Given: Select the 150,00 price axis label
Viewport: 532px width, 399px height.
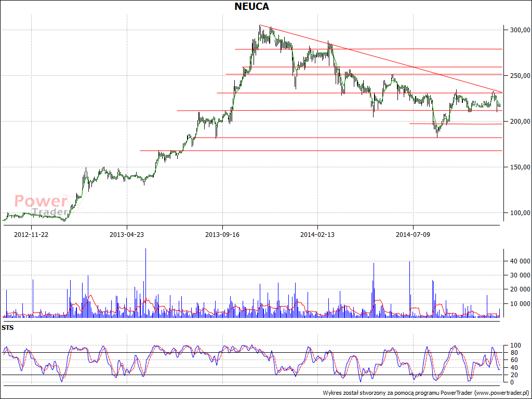Looking at the screenshot, I should click(521, 167).
